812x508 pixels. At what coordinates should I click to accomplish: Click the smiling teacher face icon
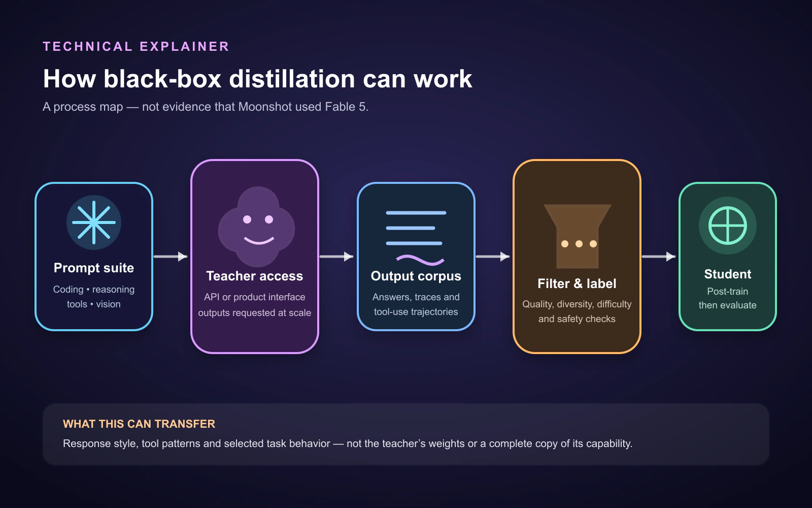pos(257,227)
